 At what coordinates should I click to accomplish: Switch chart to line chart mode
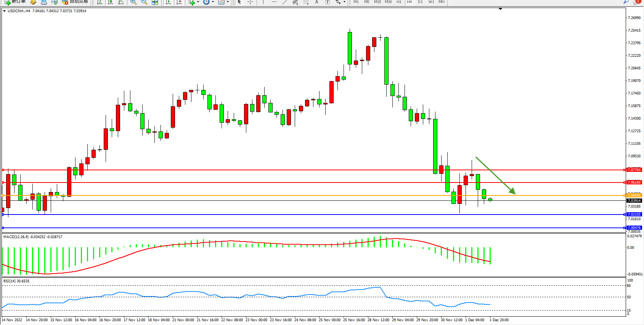click(x=121, y=2)
